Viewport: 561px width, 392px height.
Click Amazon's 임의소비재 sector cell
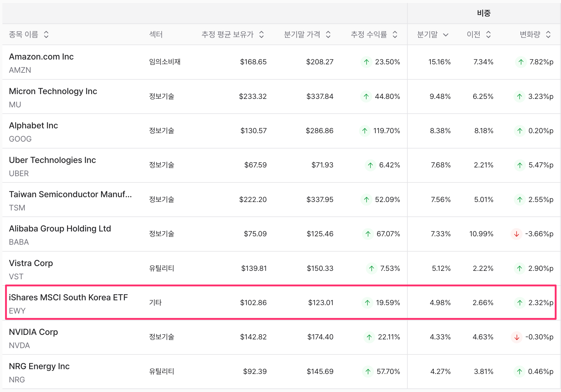coord(165,62)
